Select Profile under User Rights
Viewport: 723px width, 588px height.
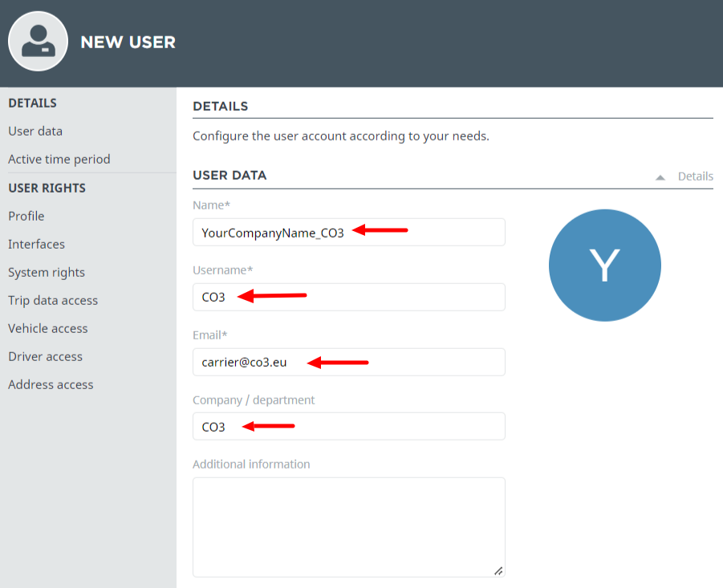pyautogui.click(x=26, y=216)
